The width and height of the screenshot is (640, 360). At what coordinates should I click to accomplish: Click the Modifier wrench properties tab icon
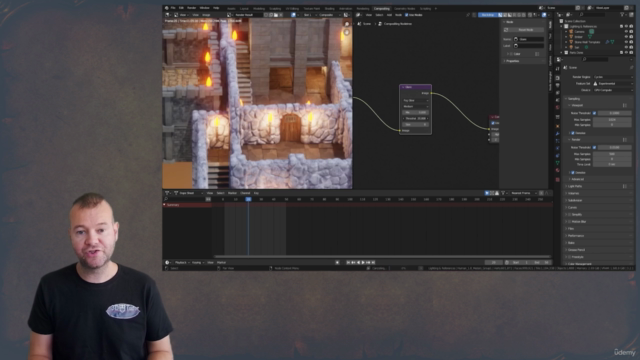tap(558, 133)
